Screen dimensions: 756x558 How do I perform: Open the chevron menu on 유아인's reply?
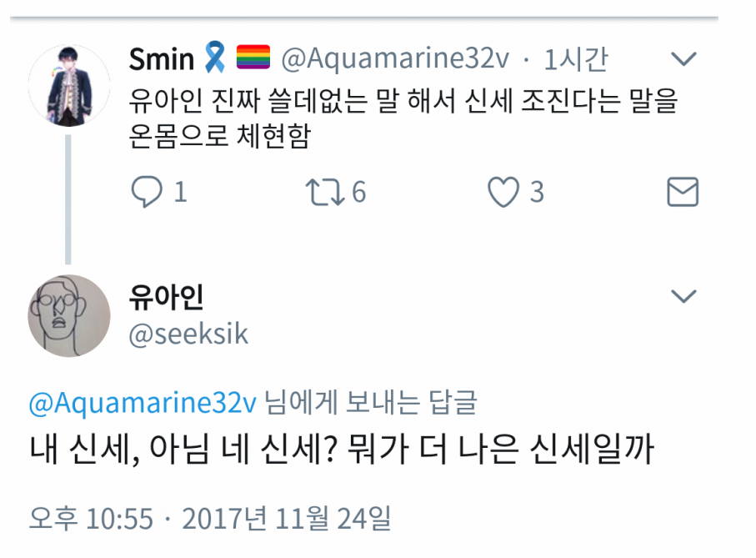tap(683, 296)
